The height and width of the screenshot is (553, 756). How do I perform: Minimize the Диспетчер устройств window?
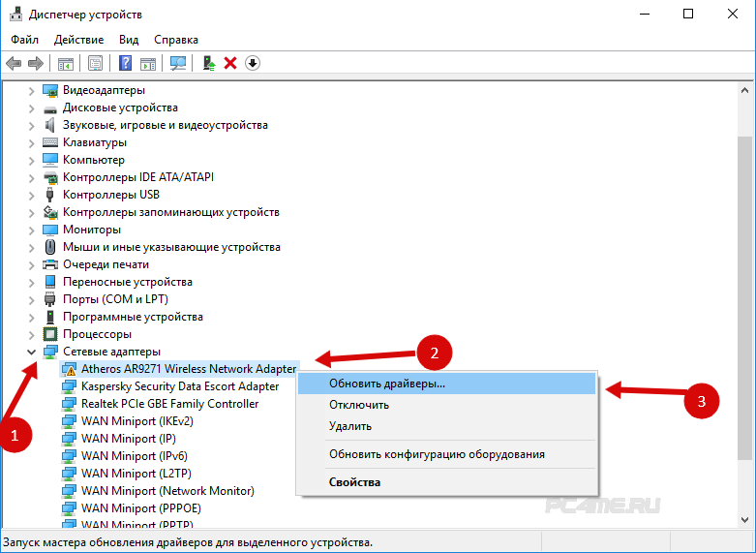645,14
